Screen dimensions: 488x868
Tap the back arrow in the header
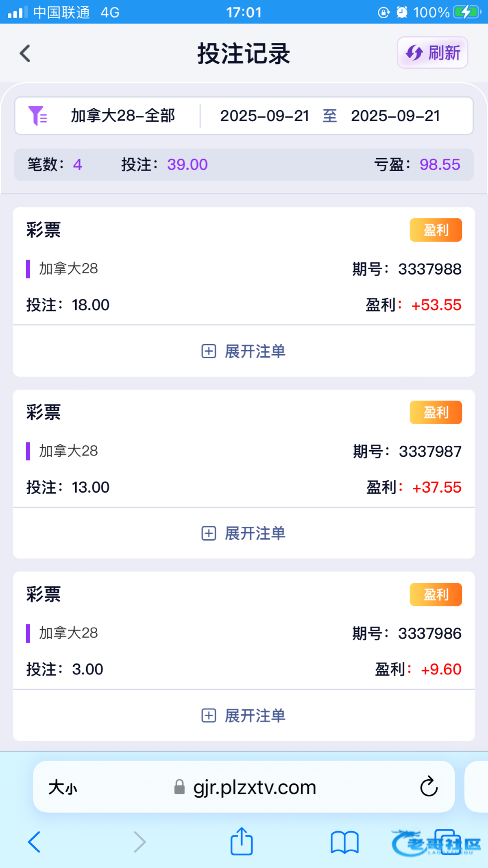(25, 53)
